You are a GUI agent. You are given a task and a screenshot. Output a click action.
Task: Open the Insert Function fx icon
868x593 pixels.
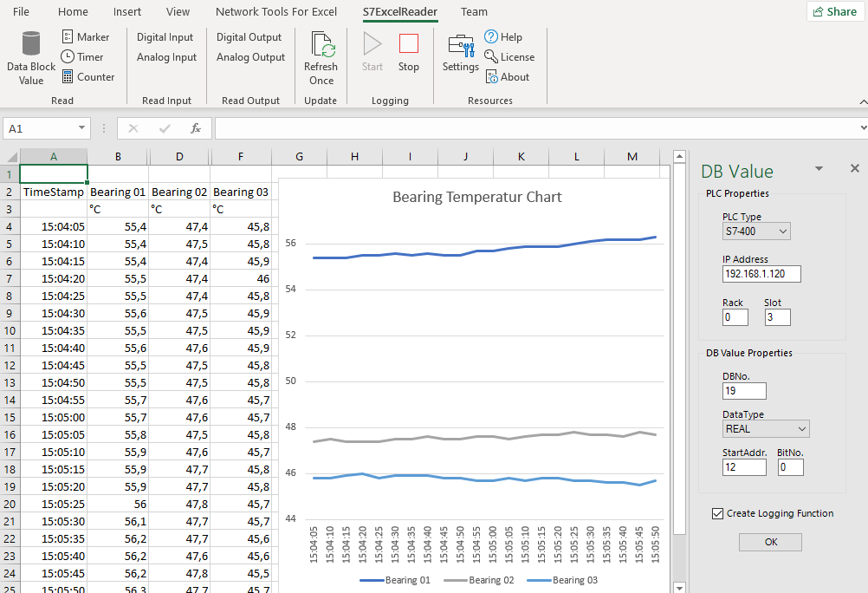click(196, 128)
